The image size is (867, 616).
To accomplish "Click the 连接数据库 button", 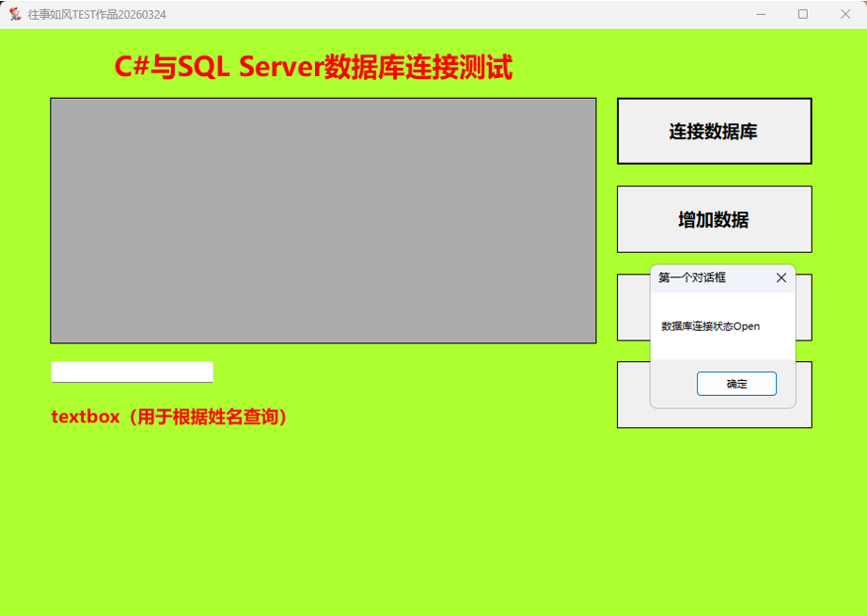I will 714,132.
